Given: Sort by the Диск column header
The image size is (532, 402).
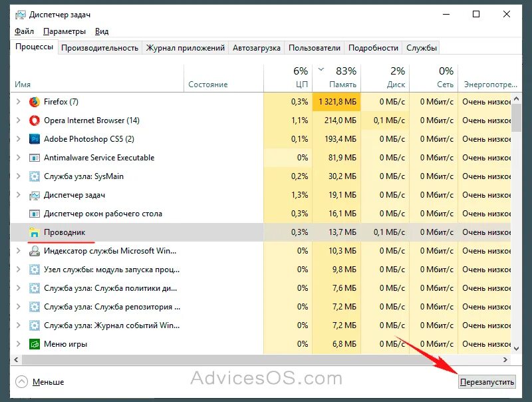Looking at the screenshot, I should 385,78.
